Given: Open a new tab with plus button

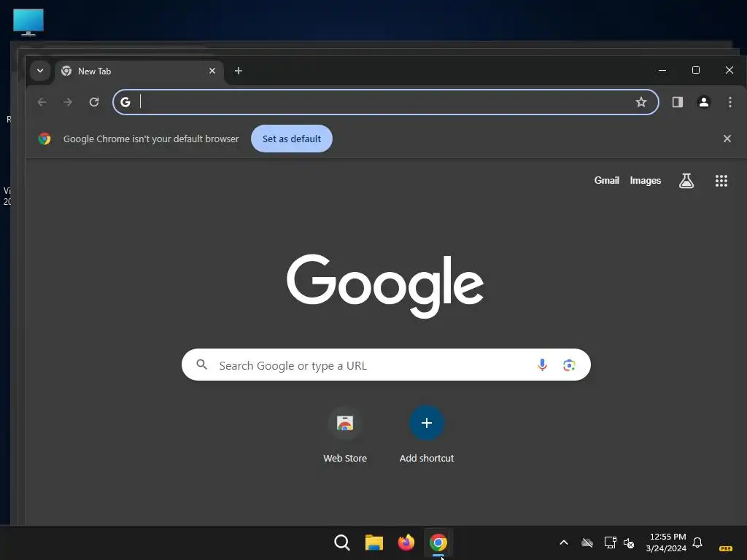Looking at the screenshot, I should (239, 71).
